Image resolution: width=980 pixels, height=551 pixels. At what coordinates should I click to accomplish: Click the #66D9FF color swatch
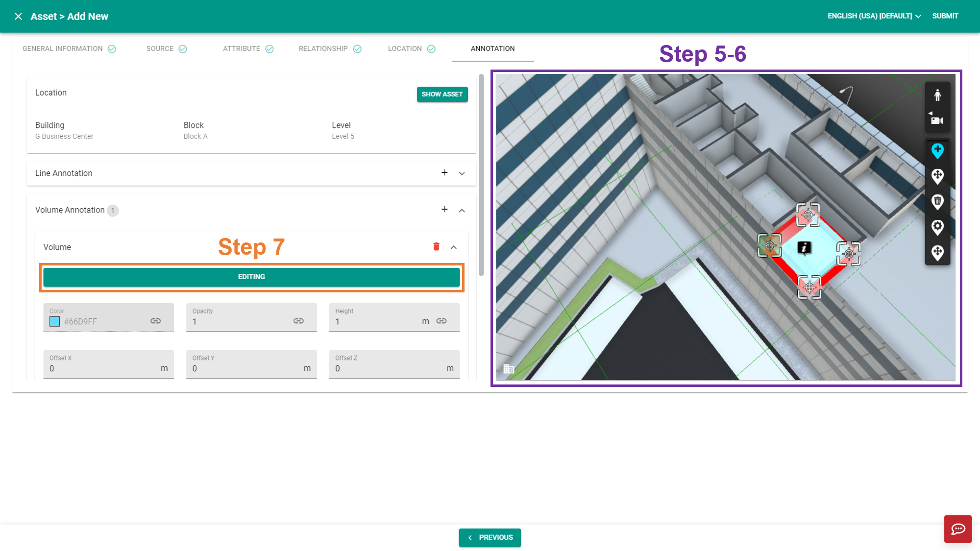(55, 321)
